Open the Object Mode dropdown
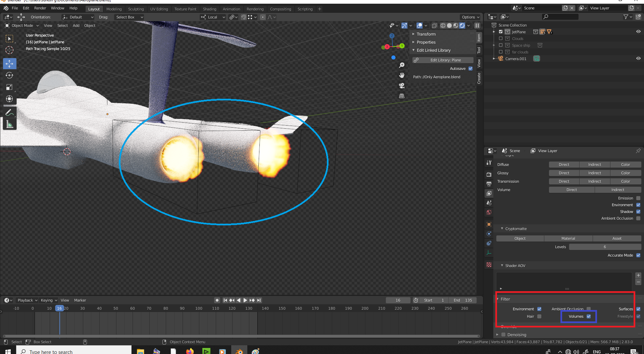Viewport: 644px width, 354px height. pyautogui.click(x=22, y=26)
